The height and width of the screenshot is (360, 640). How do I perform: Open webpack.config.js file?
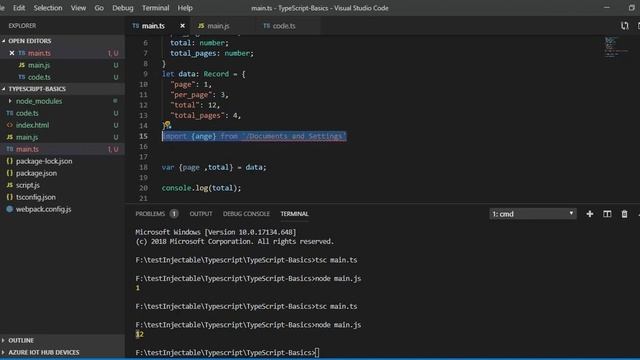coord(44,209)
